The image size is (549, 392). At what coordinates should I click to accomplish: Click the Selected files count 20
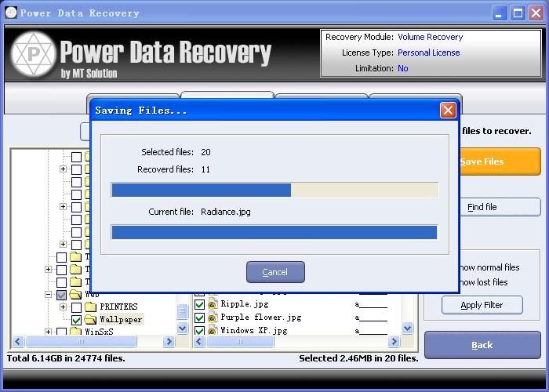[x=205, y=152]
